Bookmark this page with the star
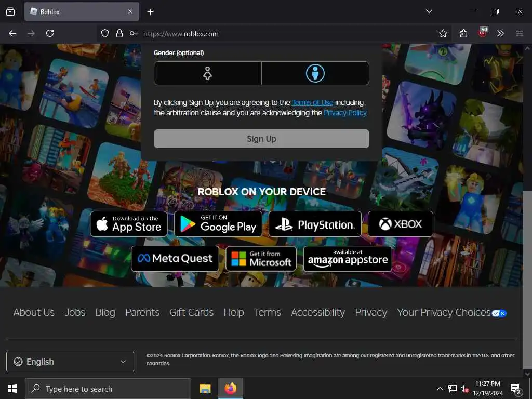Image resolution: width=532 pixels, height=399 pixels. [443, 33]
